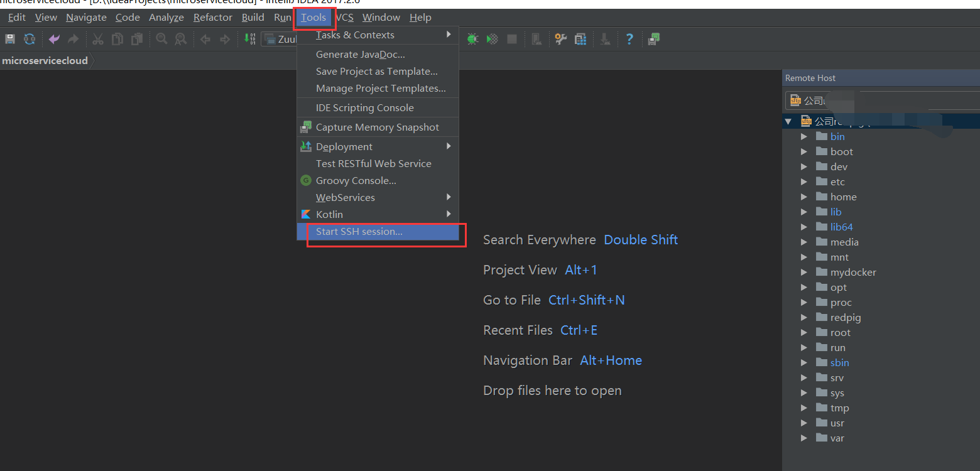Image resolution: width=980 pixels, height=471 pixels.
Task: Open the Help menu
Action: coord(420,17)
